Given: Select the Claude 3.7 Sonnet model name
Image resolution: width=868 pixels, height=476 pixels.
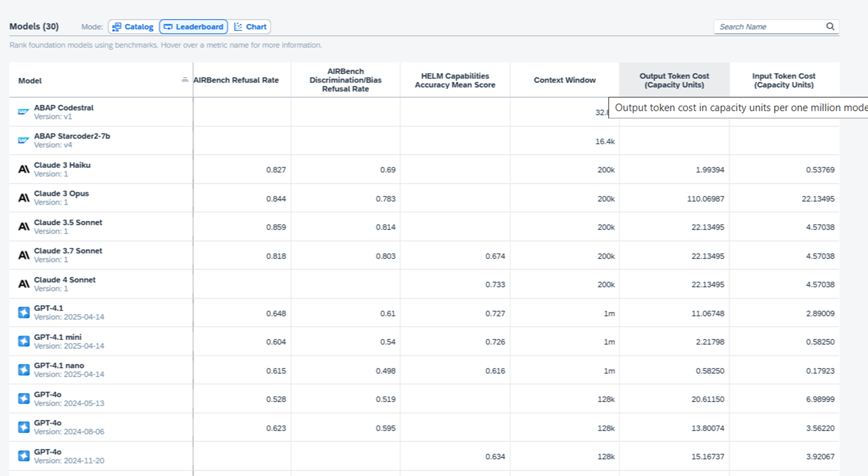Looking at the screenshot, I should click(x=68, y=251).
